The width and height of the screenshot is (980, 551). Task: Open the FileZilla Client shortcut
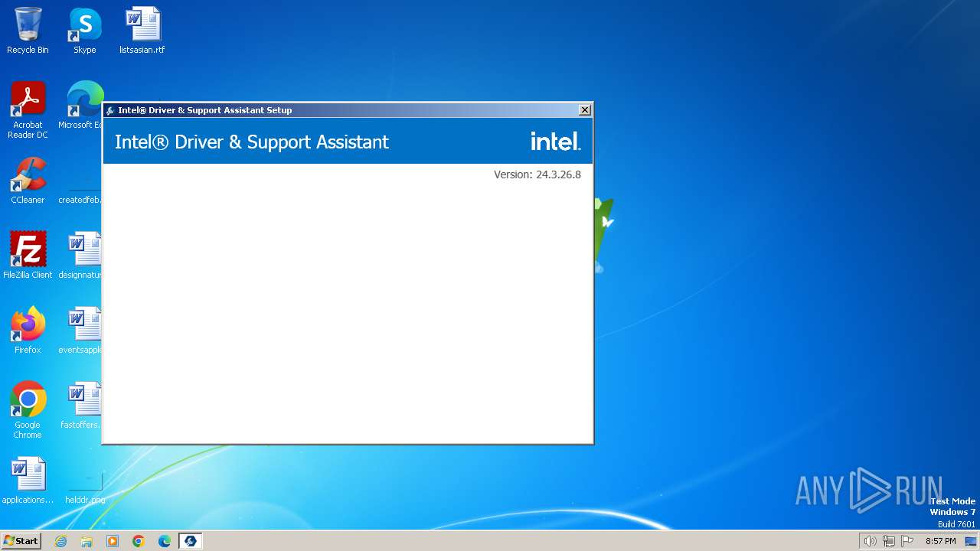pos(28,256)
